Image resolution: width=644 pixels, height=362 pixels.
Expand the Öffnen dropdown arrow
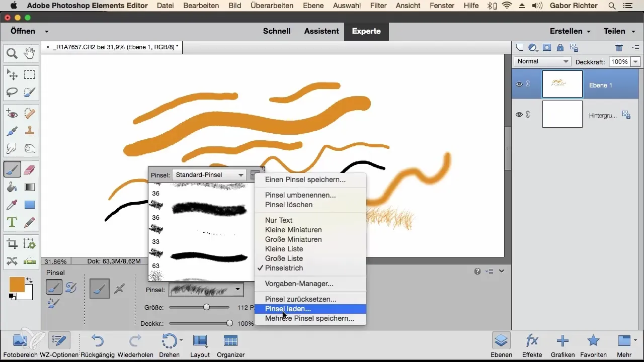[x=47, y=31]
